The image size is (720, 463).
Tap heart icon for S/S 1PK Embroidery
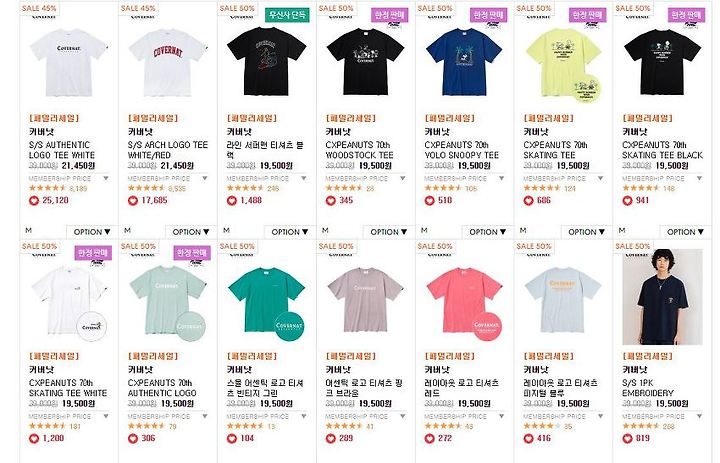[x=628, y=439]
